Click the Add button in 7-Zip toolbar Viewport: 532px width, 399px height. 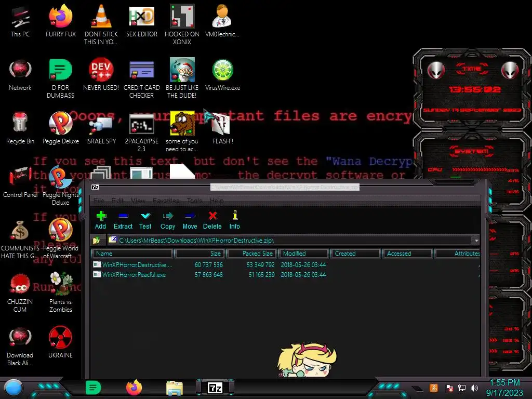100,220
